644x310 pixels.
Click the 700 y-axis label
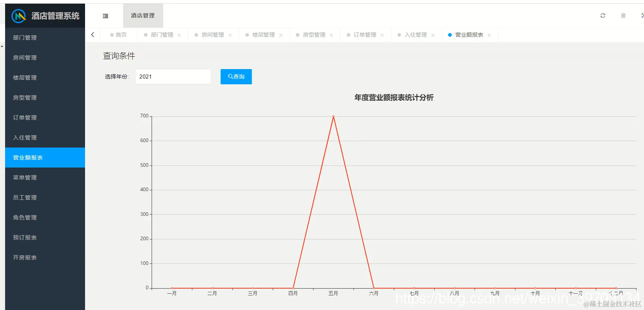click(x=144, y=116)
